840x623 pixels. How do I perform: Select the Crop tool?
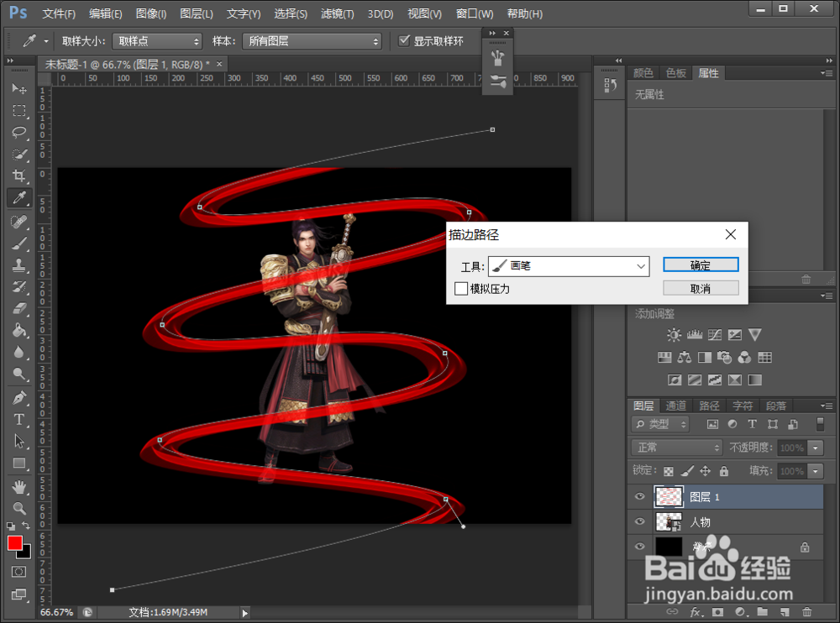tap(19, 175)
